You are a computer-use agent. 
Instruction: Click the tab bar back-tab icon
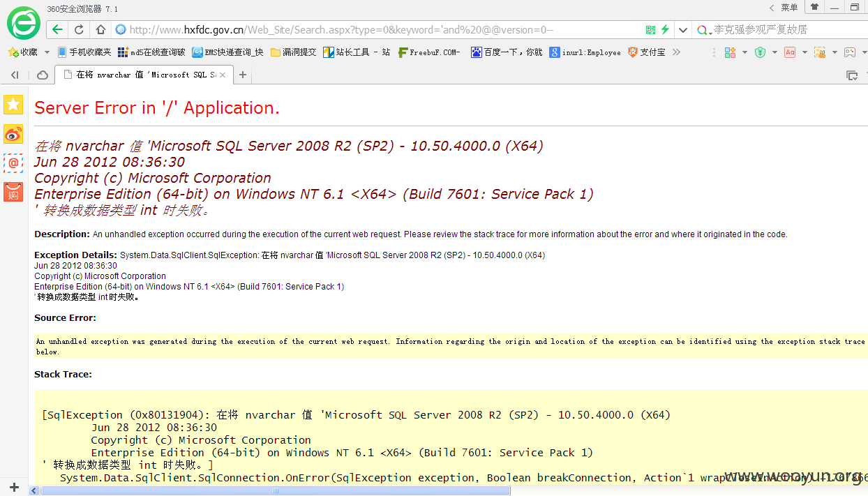(x=15, y=75)
